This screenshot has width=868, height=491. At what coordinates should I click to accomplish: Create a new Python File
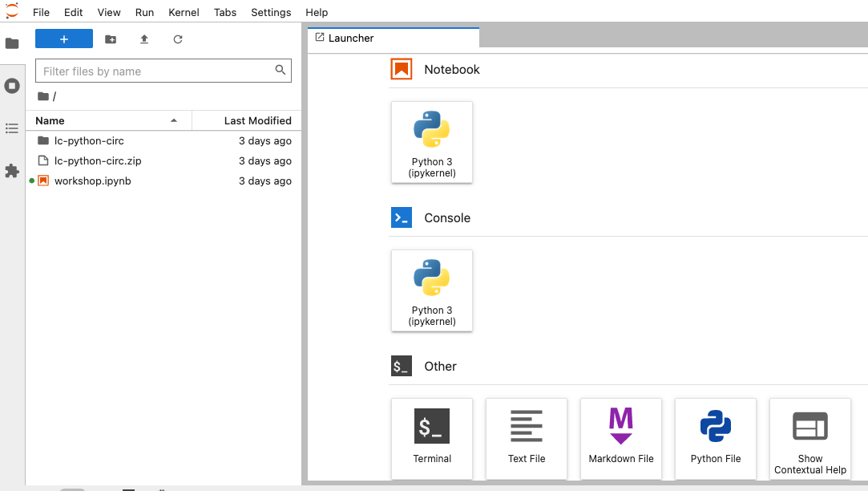(x=715, y=438)
